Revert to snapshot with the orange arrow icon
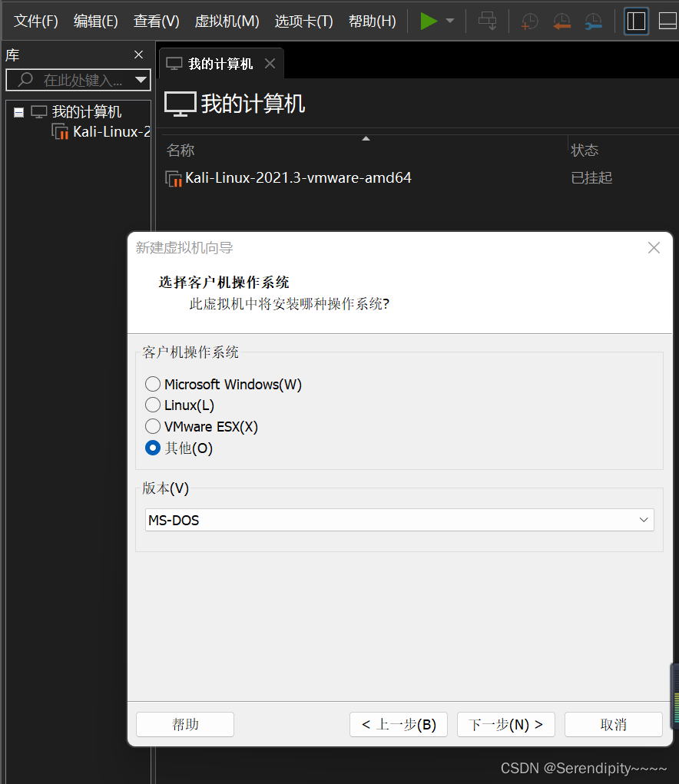The height and width of the screenshot is (784, 679). click(561, 21)
